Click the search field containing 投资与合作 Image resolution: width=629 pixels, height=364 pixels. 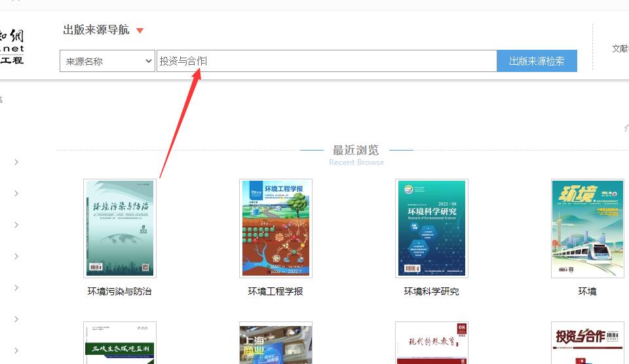326,61
